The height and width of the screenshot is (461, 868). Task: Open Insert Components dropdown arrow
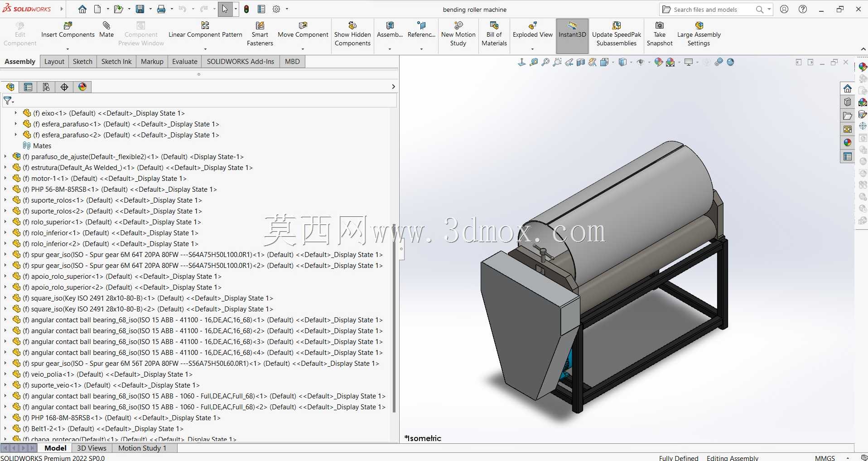pos(68,49)
